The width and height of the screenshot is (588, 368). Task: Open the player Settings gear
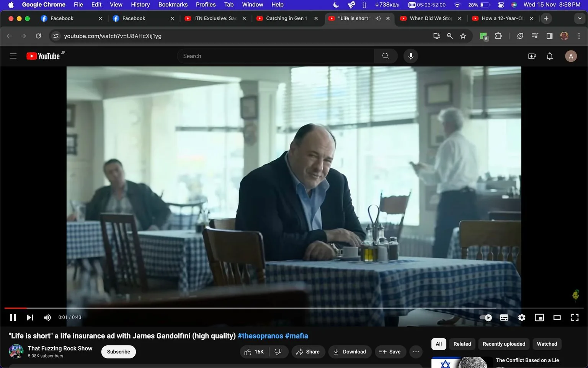click(x=521, y=317)
